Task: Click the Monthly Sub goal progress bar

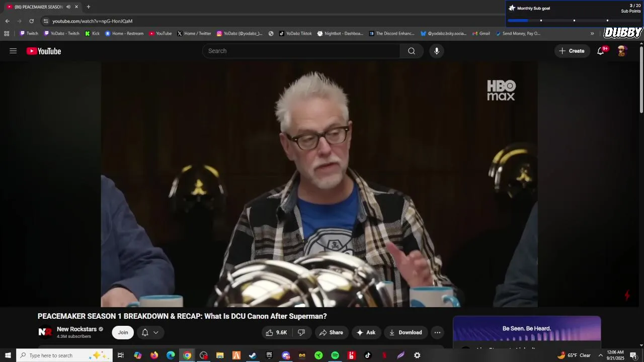Action: click(574, 20)
